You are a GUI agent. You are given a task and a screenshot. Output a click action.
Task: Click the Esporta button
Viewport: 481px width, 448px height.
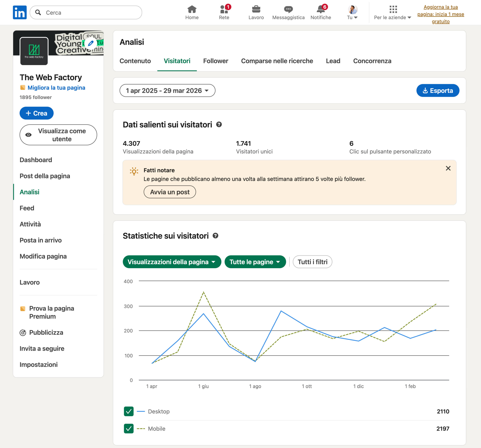[x=437, y=91]
